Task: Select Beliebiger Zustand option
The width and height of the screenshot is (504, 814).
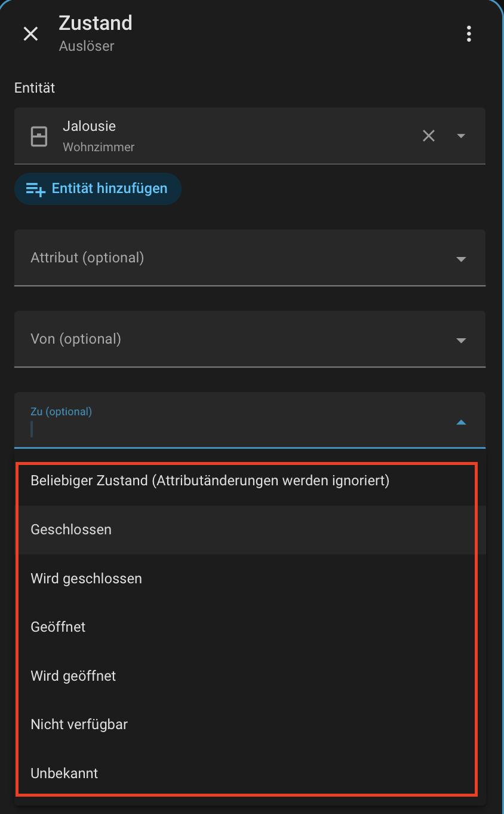Action: 210,481
